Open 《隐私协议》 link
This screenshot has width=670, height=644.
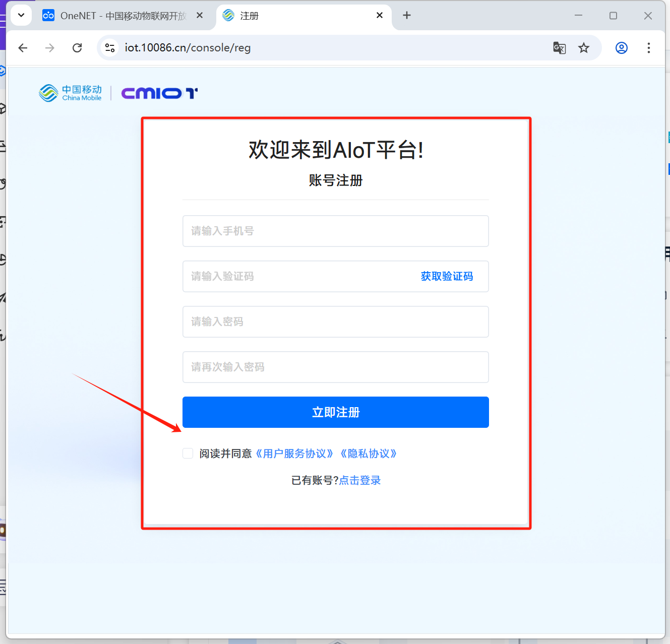369,454
